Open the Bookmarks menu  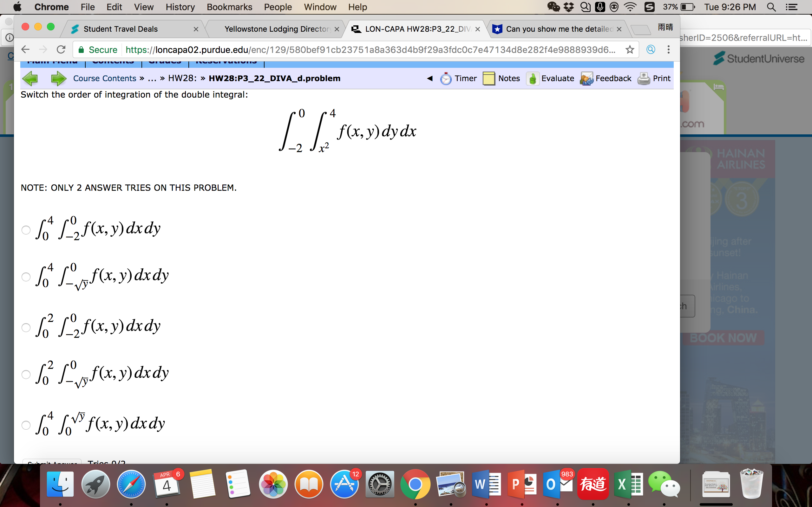229,7
